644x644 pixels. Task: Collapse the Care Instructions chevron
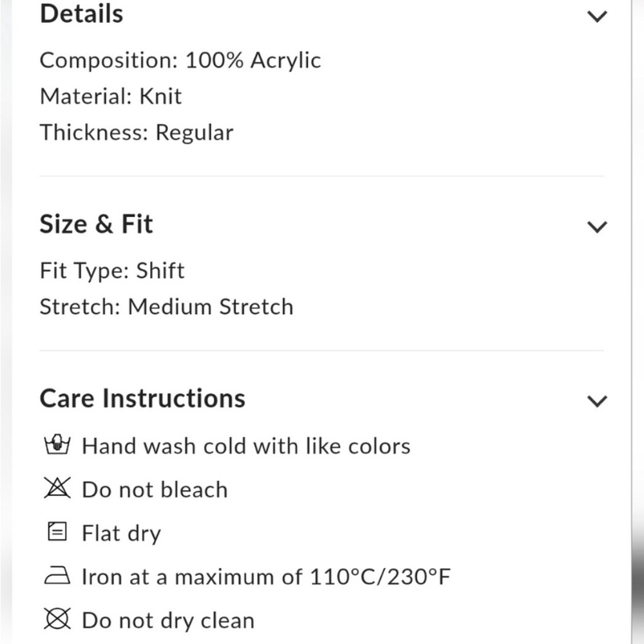coord(598,401)
